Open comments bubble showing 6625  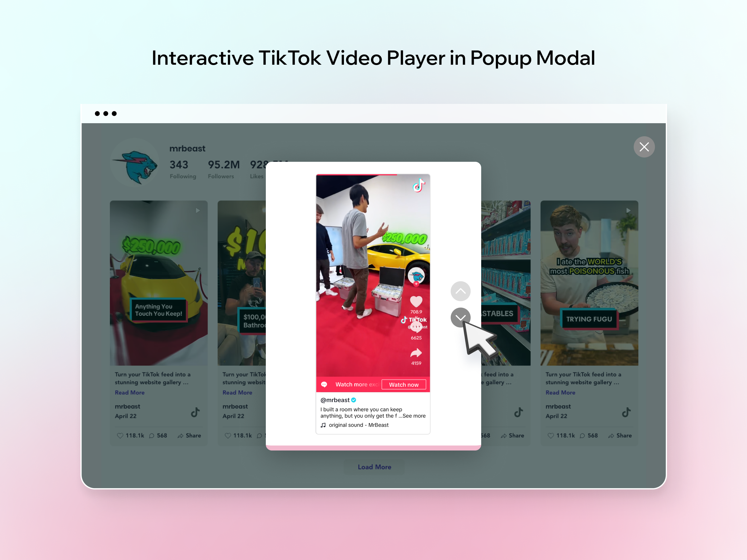point(416,327)
